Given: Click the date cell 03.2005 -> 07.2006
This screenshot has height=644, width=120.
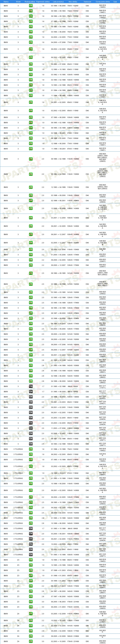Looking at the screenshot, I should coord(58,249).
